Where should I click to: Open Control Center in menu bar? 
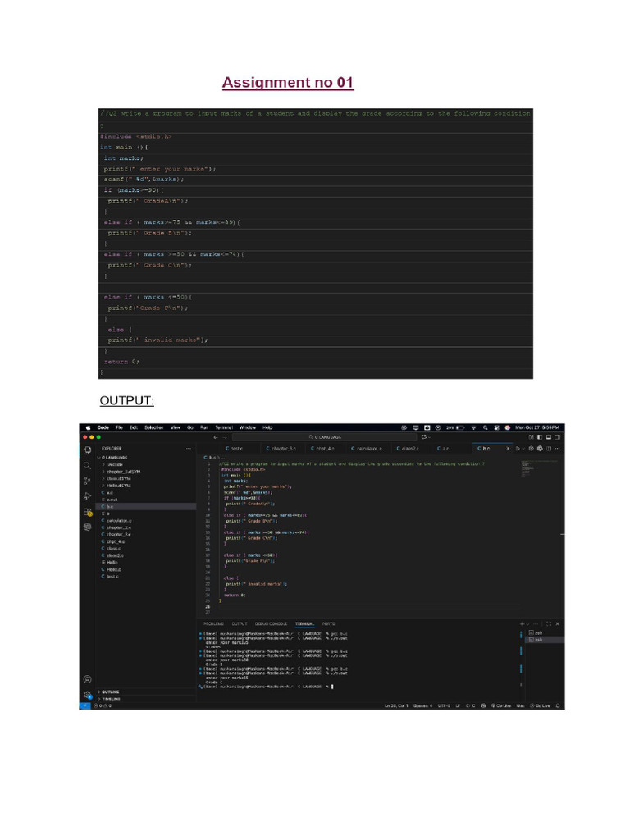click(496, 427)
